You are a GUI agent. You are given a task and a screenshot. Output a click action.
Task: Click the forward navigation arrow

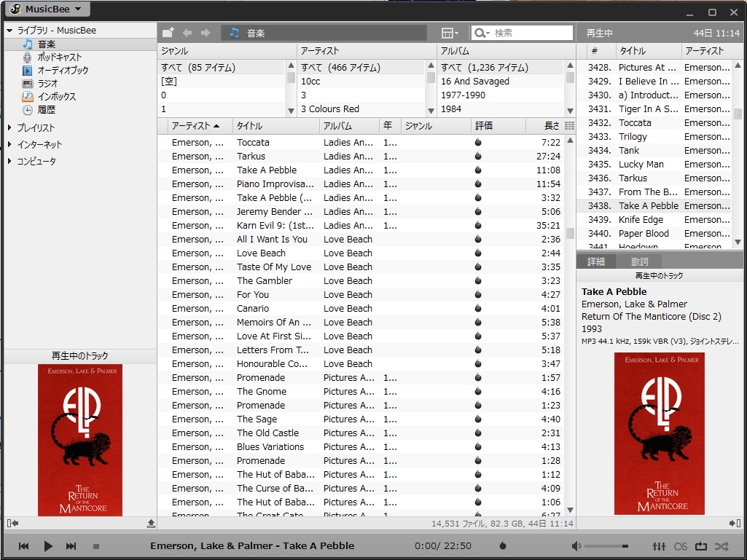[x=206, y=33]
